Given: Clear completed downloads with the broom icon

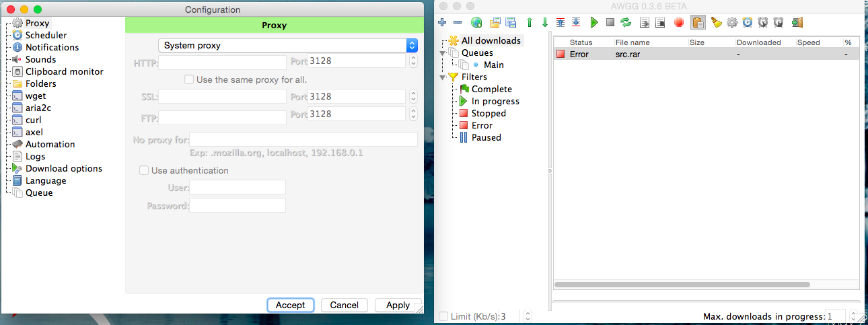Looking at the screenshot, I should 717,22.
